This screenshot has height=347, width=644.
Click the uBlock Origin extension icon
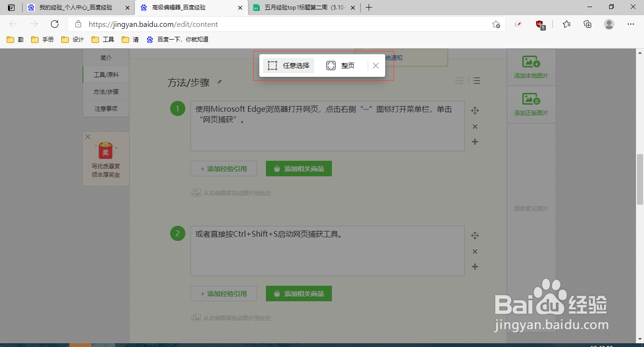pos(539,24)
